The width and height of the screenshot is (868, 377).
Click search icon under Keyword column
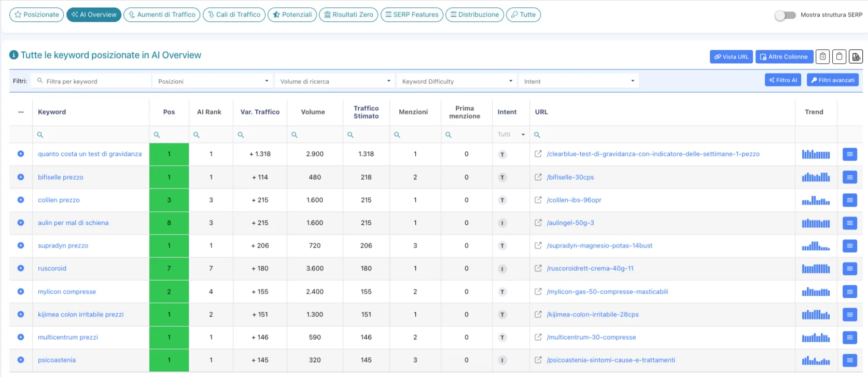pos(40,135)
